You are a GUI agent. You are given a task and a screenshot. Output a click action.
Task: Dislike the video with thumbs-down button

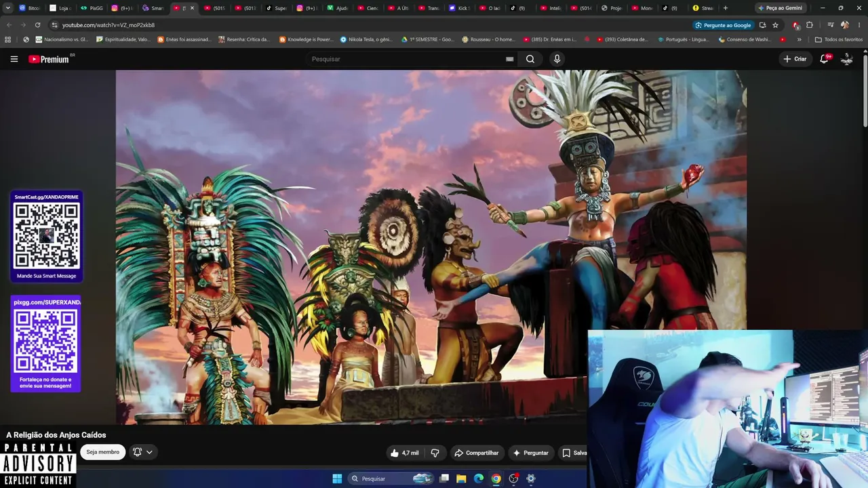(435, 453)
